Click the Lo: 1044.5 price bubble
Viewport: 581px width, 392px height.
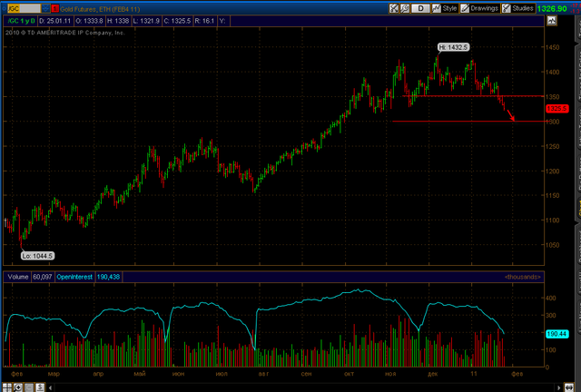tap(37, 256)
